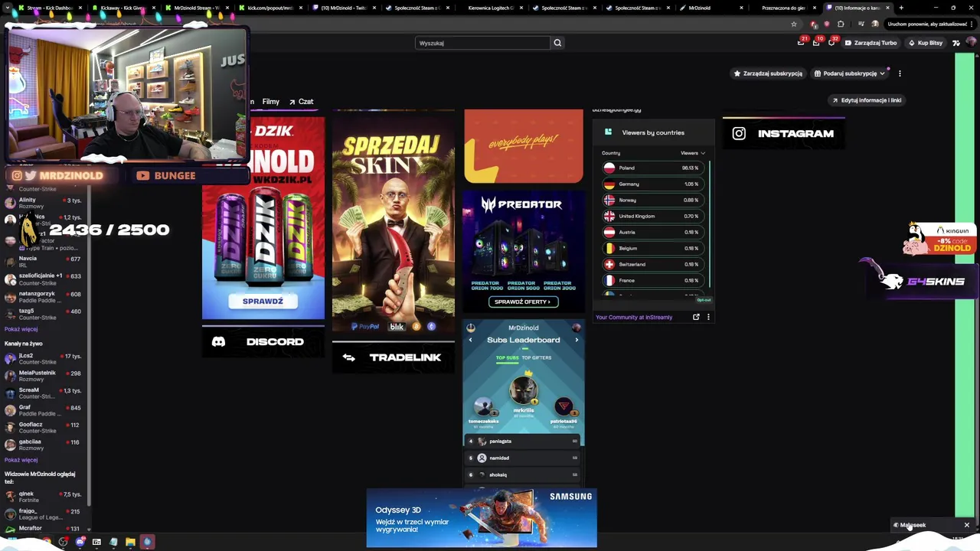Screen dimensions: 980x551
Task: Open MelaPustelnik channel in sidebar
Action: 44,376
